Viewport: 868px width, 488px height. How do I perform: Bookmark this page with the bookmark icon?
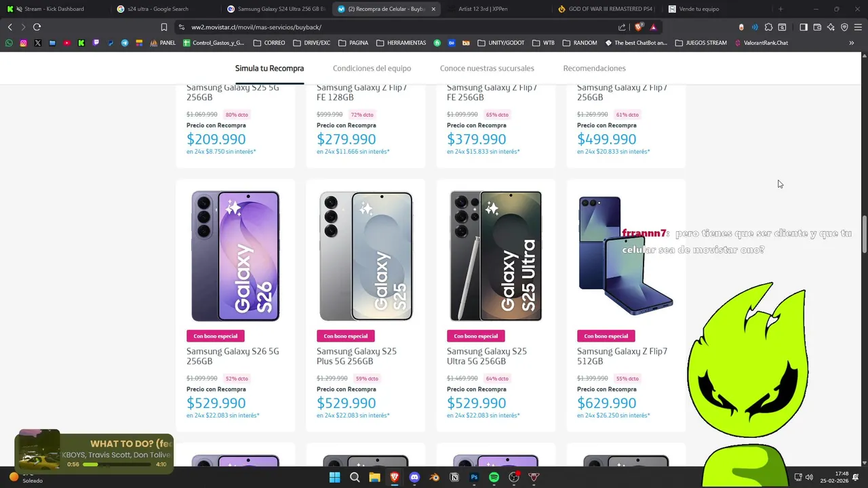(x=164, y=27)
